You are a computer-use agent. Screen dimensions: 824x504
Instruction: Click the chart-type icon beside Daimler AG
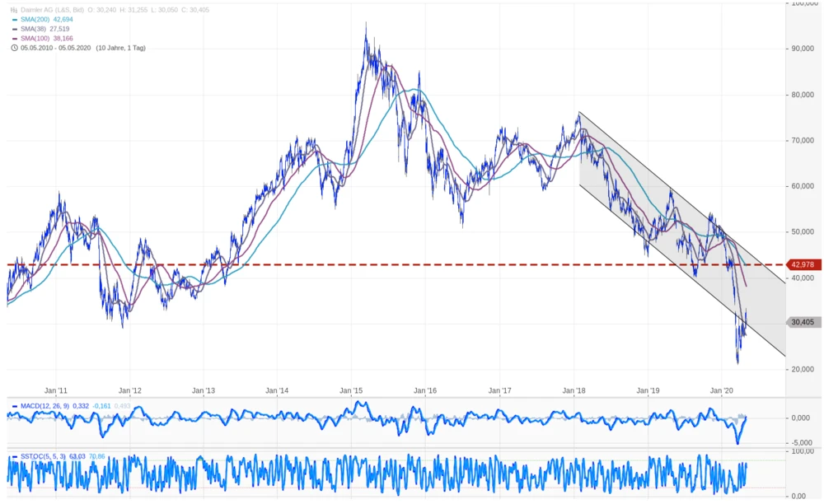tap(13, 8)
